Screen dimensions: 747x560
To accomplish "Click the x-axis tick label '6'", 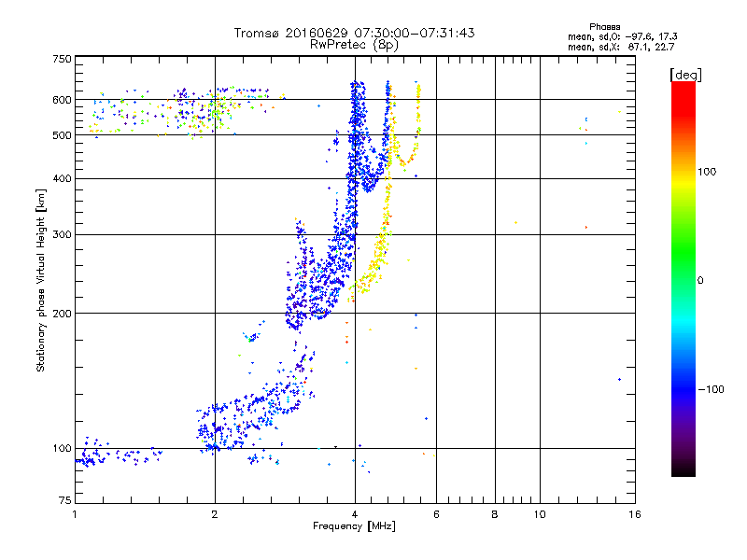I will pos(436,514).
